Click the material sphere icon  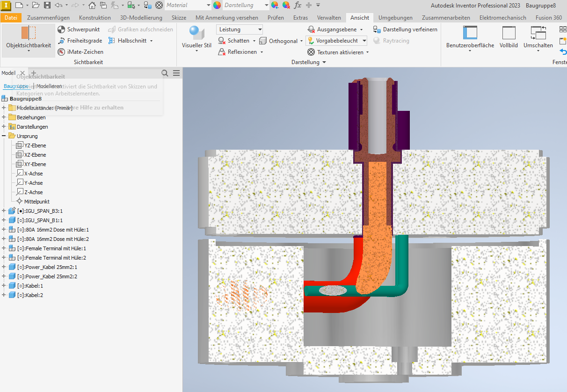(159, 5)
